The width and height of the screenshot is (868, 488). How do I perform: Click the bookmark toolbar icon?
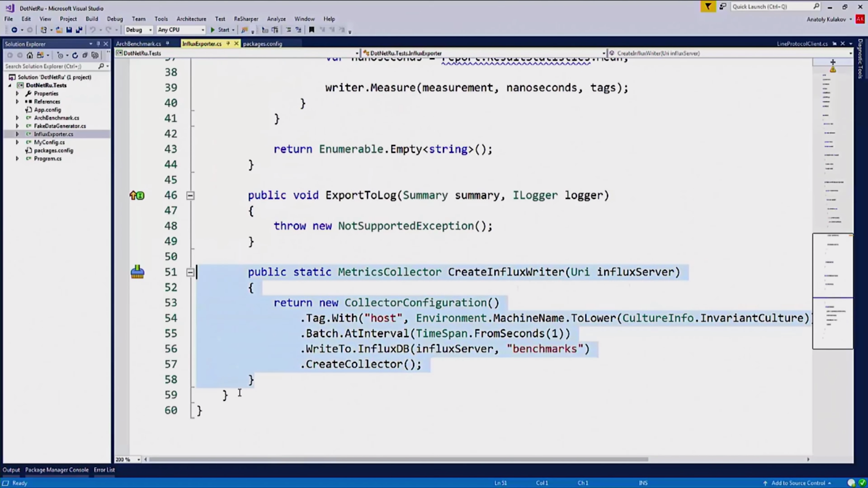coord(311,30)
